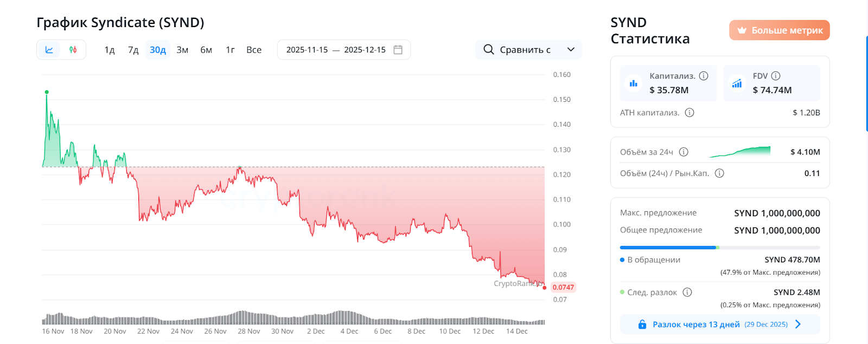Show the Все full history range
This screenshot has height=344, width=868.
pyautogui.click(x=254, y=50)
